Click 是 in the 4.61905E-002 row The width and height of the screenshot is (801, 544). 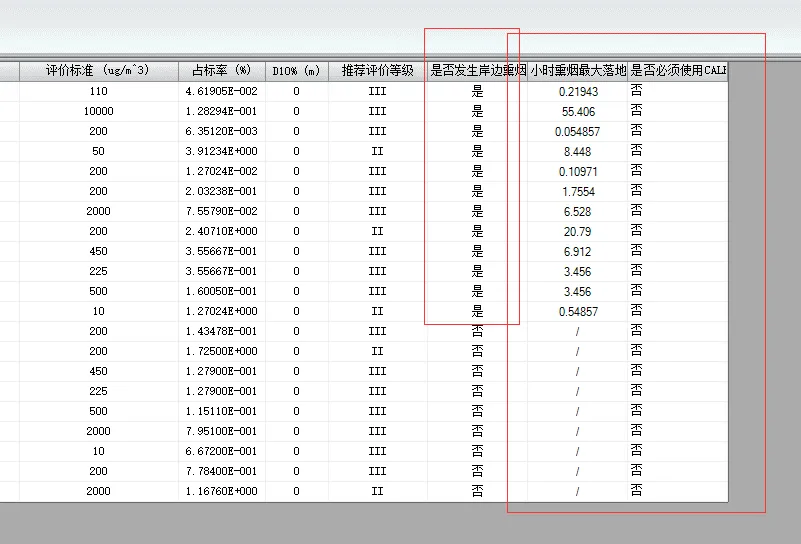tap(477, 91)
